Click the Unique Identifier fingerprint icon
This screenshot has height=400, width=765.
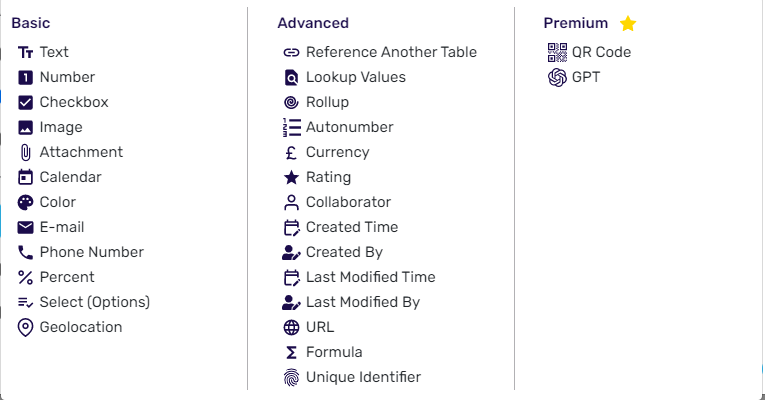[x=291, y=377]
